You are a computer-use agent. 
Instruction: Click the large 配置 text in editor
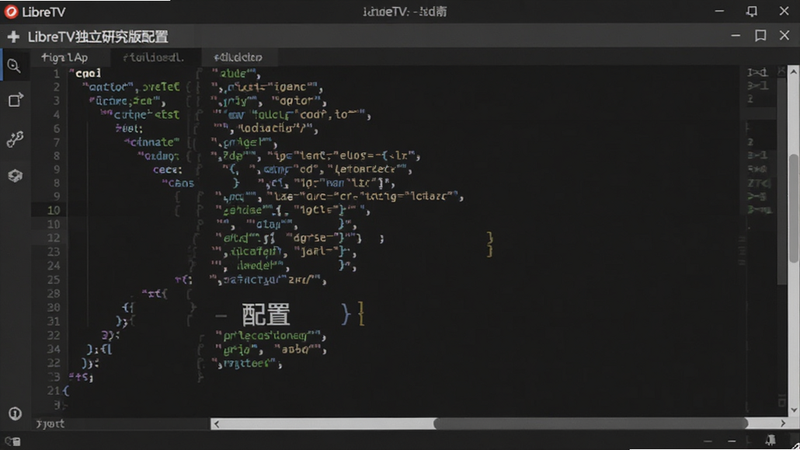[266, 314]
